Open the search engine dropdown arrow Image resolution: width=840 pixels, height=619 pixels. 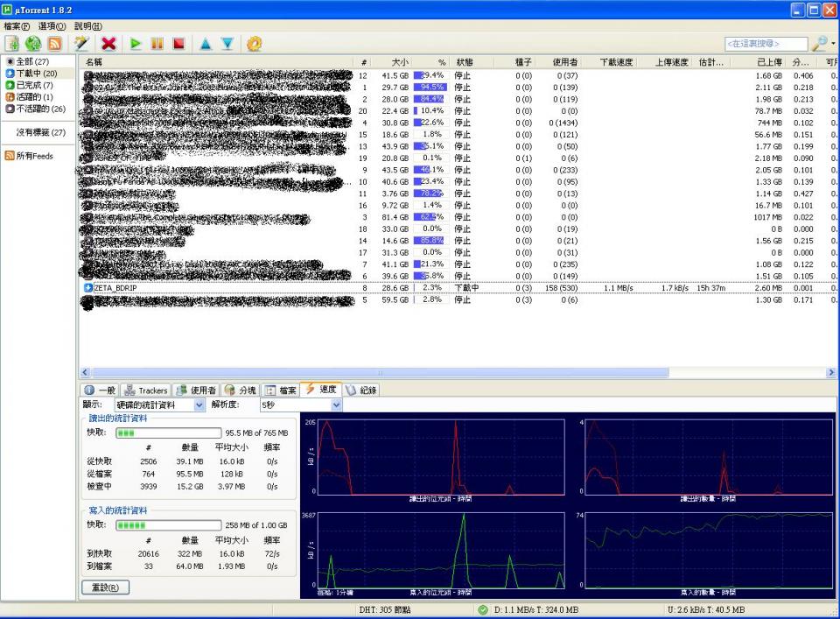[x=833, y=43]
